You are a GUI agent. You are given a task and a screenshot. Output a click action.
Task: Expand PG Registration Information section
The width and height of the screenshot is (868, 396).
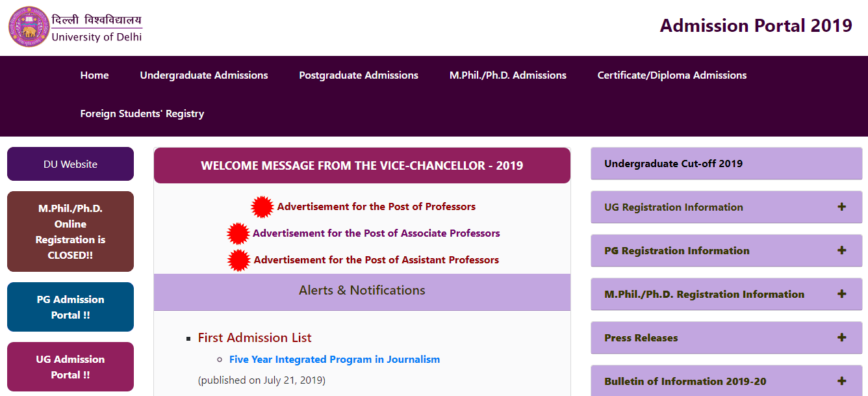[841, 250]
